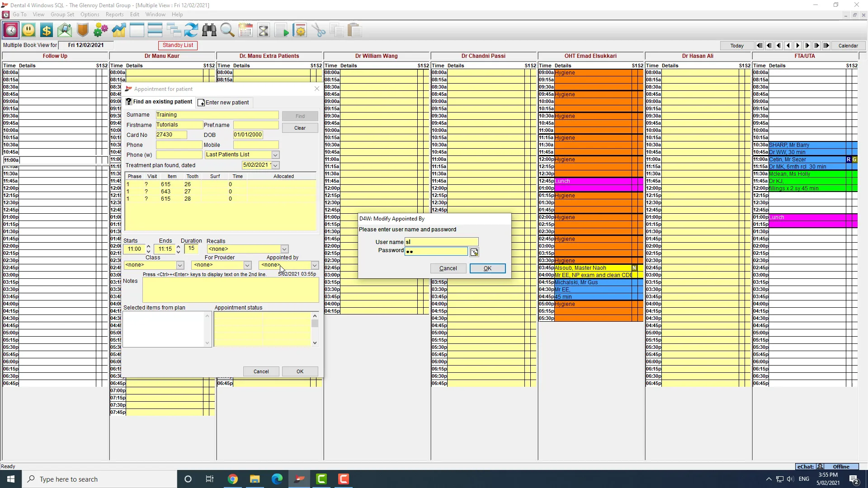Open the Group Set menu
This screenshot has width=868, height=488.
tap(62, 14)
